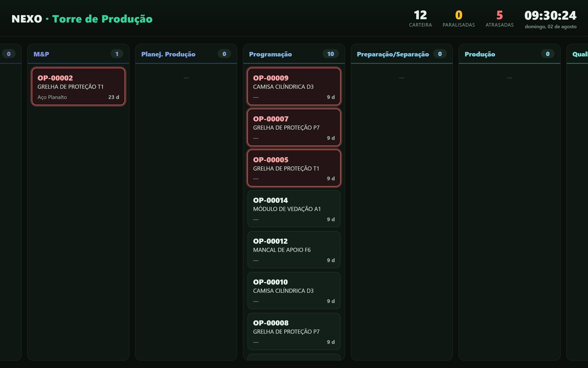This screenshot has height=368, width=588.
Task: Click the count badge in Planej. Produção header
Action: click(224, 54)
